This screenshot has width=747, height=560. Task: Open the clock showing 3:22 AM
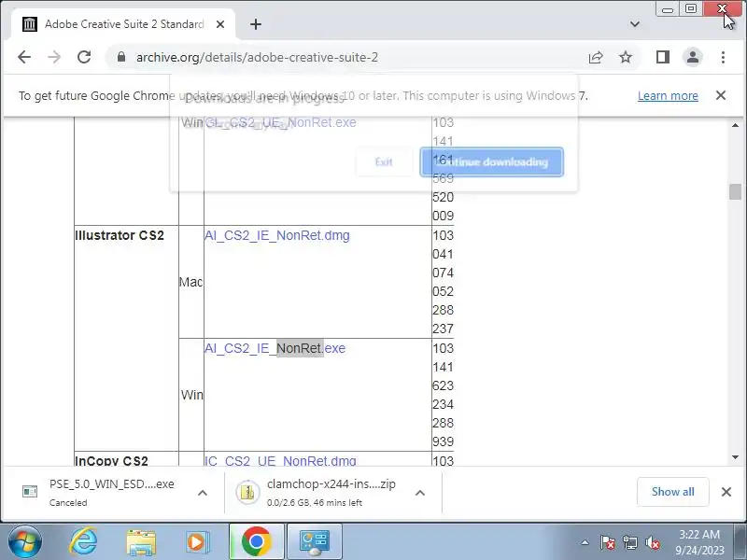coord(699,542)
